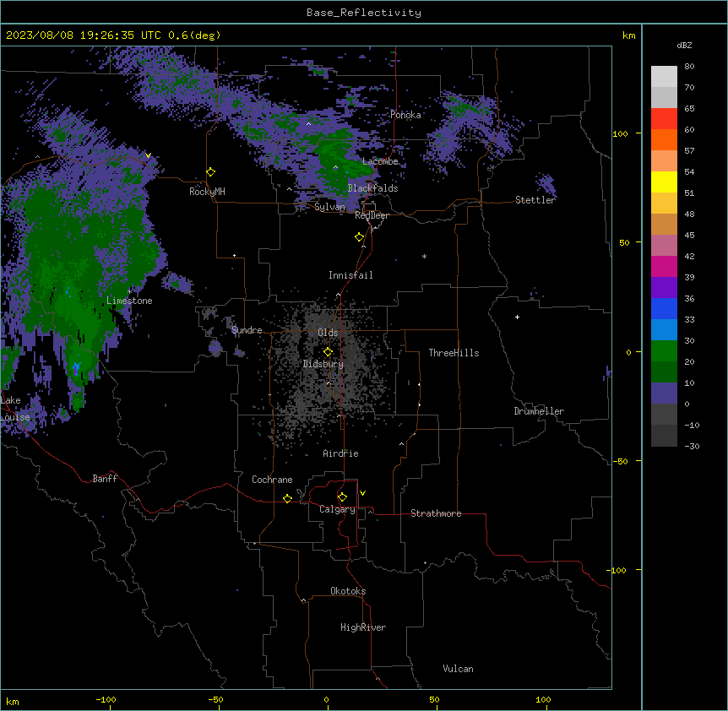The image size is (728, 711).
Task: Click the yellow diamond marker south of RedDeer
Action: point(360,237)
